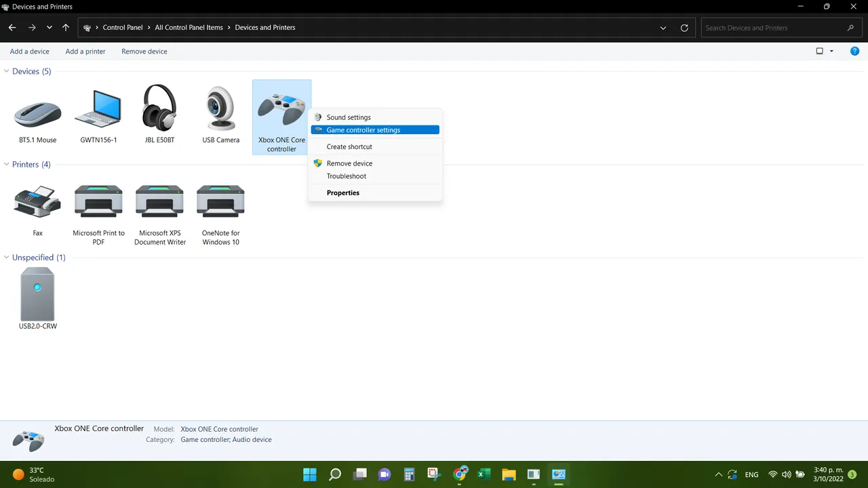The width and height of the screenshot is (868, 488).
Task: Click Add a device button
Action: [30, 52]
